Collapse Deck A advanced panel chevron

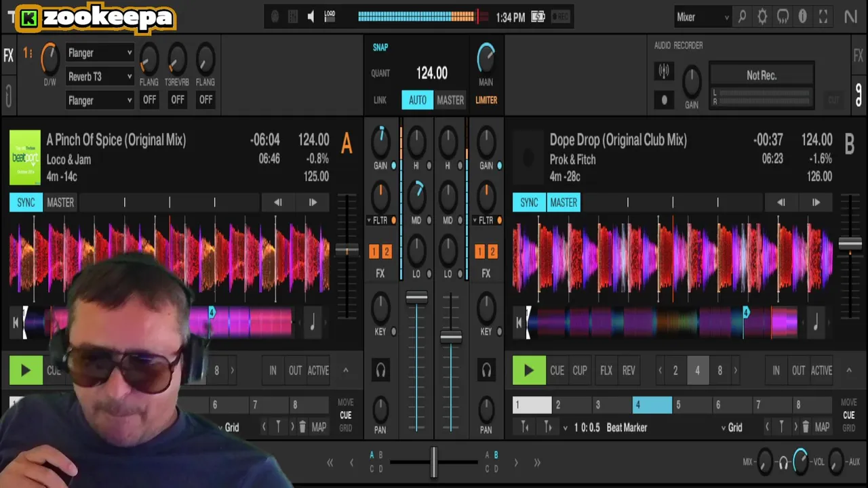click(x=345, y=370)
